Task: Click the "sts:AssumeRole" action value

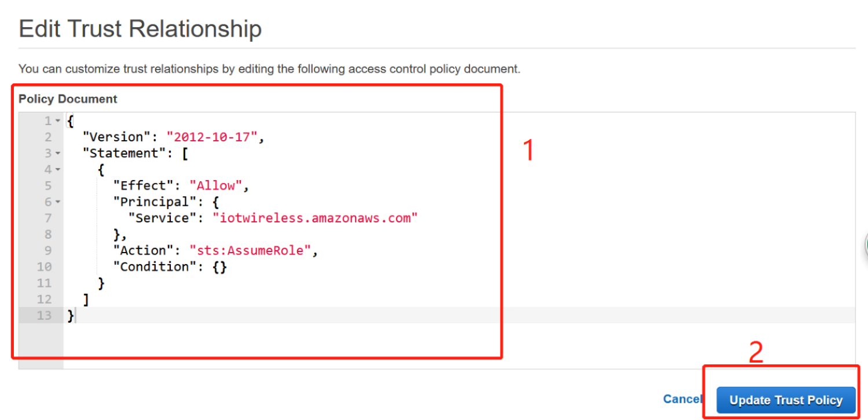Action: pos(250,251)
